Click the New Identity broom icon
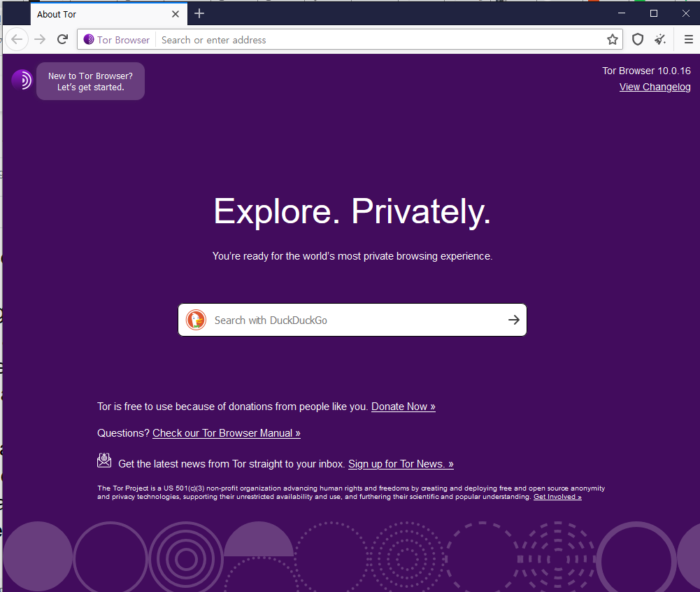700x592 pixels. tap(660, 40)
